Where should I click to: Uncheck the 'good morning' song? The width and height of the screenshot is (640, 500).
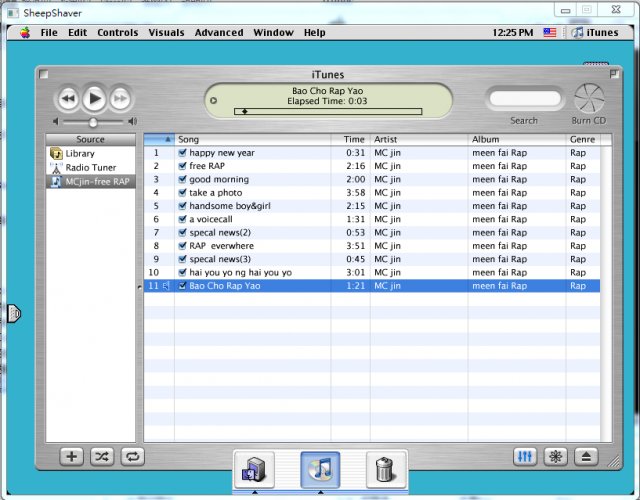[x=182, y=179]
